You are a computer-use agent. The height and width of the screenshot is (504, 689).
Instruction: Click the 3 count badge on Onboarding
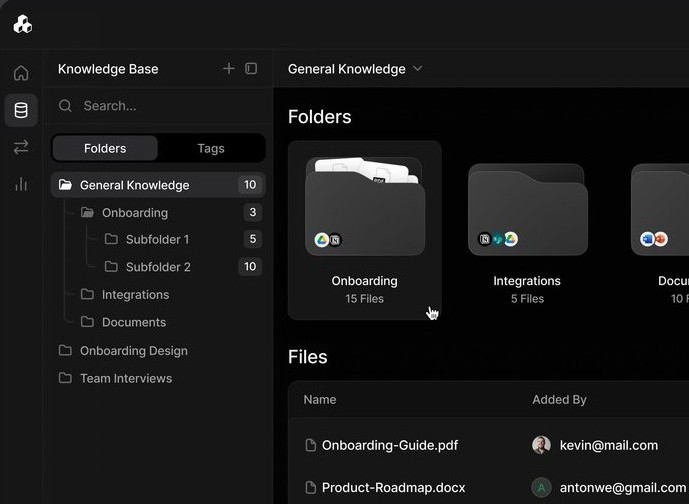tap(253, 212)
